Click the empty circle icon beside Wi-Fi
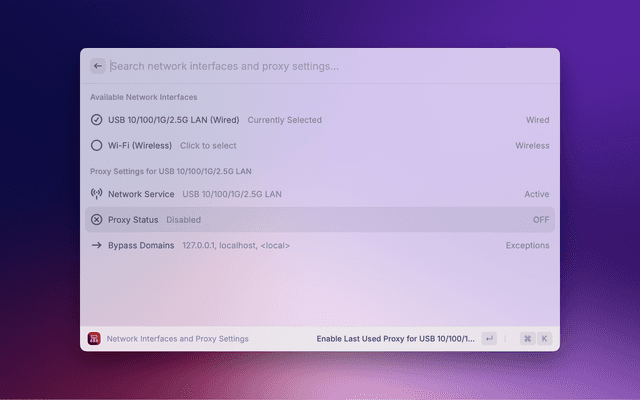This screenshot has height=400, width=640. click(x=97, y=145)
